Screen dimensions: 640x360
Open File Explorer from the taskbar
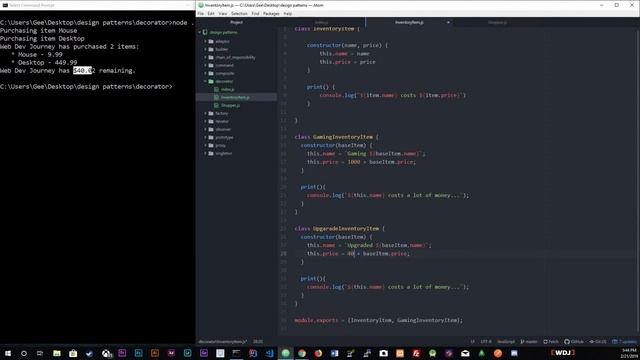pyautogui.click(x=57, y=353)
